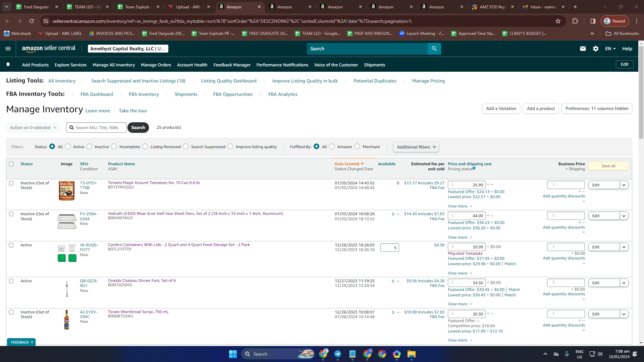Click the Pricing status info icon
The image size is (644, 362).
pyautogui.click(x=474, y=168)
